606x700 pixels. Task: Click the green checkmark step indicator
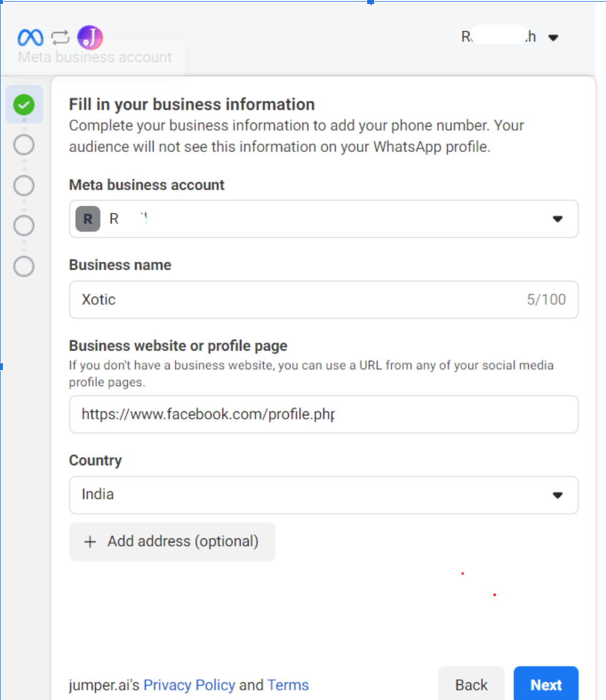tap(24, 104)
